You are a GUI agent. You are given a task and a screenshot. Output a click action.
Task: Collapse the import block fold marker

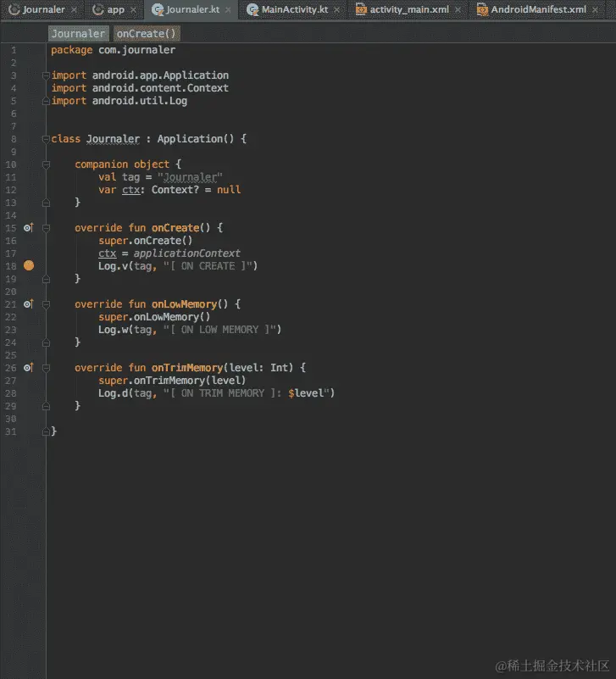point(46,75)
